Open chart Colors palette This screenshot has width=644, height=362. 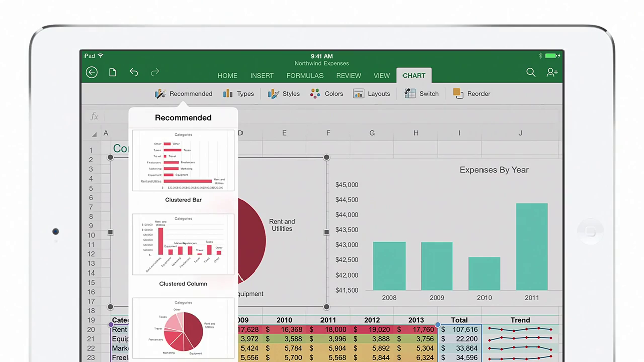coord(327,94)
